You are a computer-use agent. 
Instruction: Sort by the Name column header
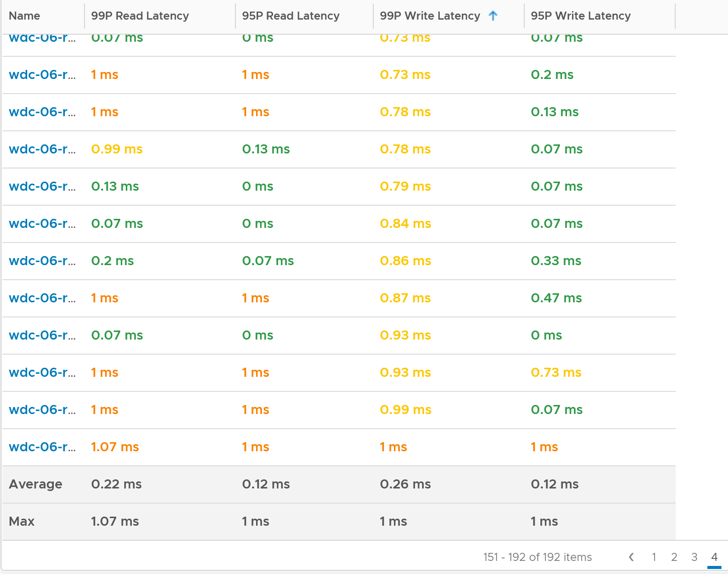[24, 16]
